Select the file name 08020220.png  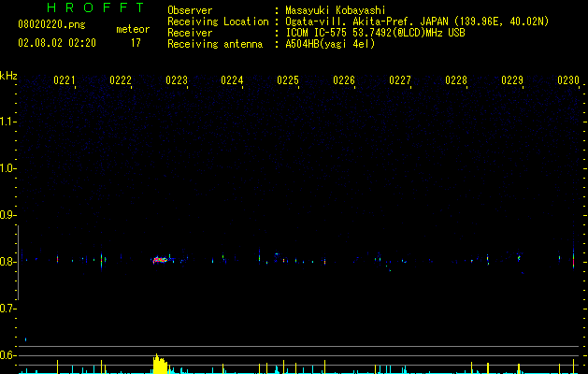tap(51, 25)
